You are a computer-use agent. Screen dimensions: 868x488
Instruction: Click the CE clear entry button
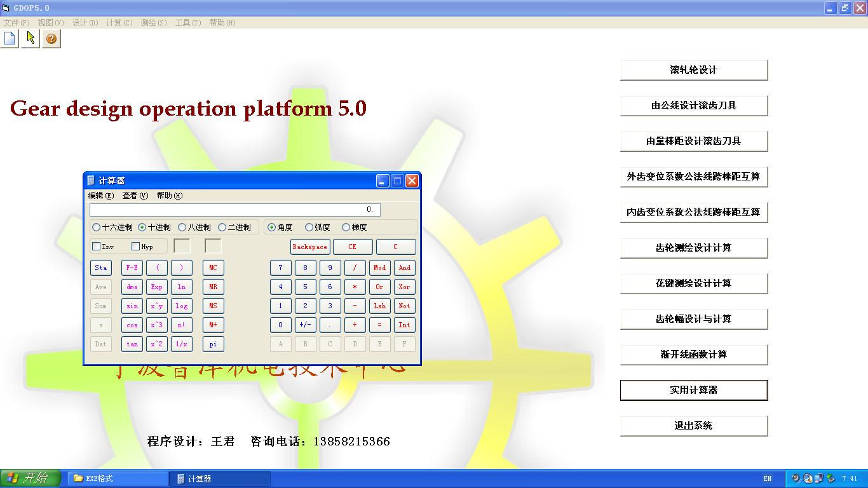point(352,247)
